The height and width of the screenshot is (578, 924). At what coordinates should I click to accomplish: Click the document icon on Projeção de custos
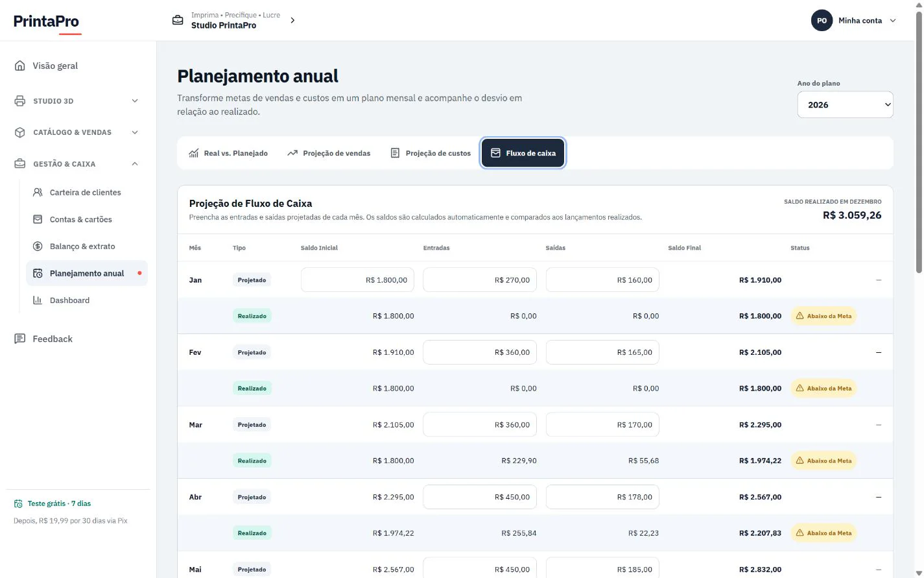(x=395, y=153)
